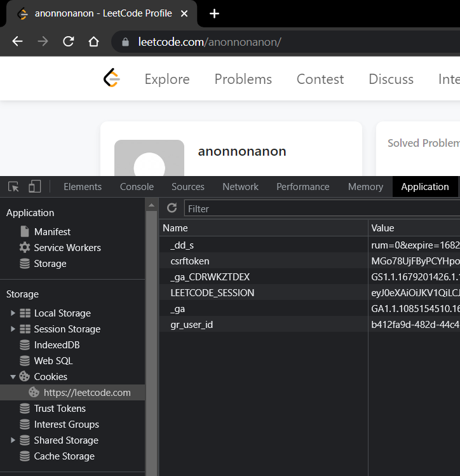Click the browser forward arrow

tap(43, 41)
